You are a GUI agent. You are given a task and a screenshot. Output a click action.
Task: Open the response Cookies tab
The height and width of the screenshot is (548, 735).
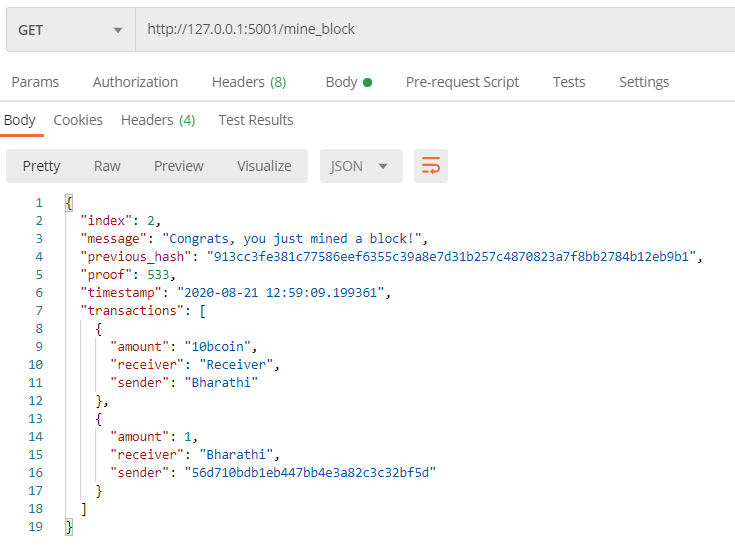(x=78, y=120)
